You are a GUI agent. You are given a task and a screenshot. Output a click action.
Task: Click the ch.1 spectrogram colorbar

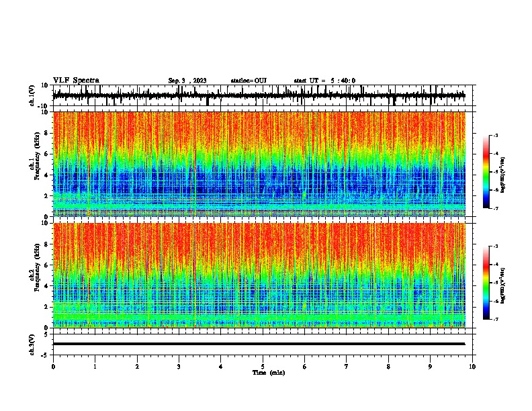click(486, 172)
